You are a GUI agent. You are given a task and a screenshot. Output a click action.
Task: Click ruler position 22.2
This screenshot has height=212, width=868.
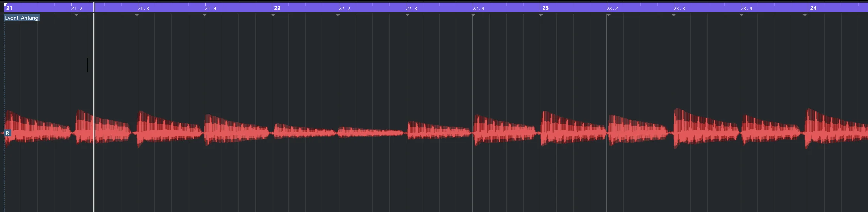pos(344,8)
